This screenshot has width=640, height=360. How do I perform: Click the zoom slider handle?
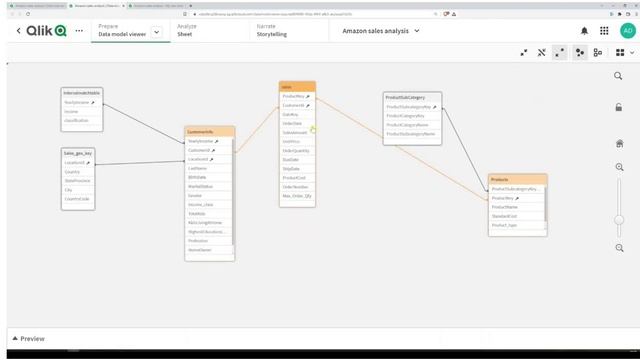click(x=619, y=220)
